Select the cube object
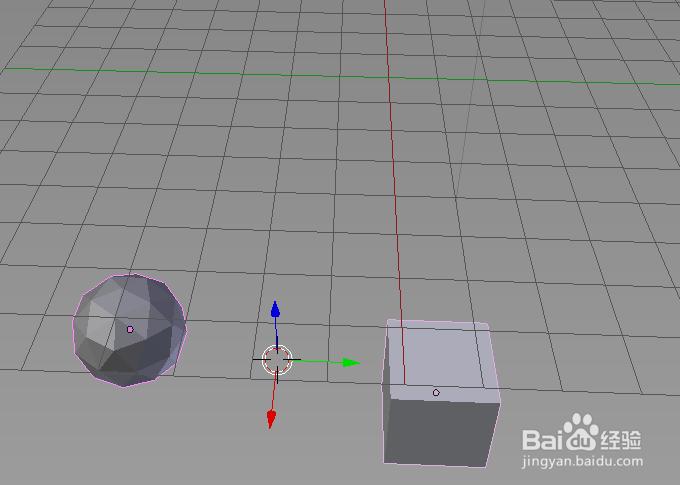 (441, 393)
